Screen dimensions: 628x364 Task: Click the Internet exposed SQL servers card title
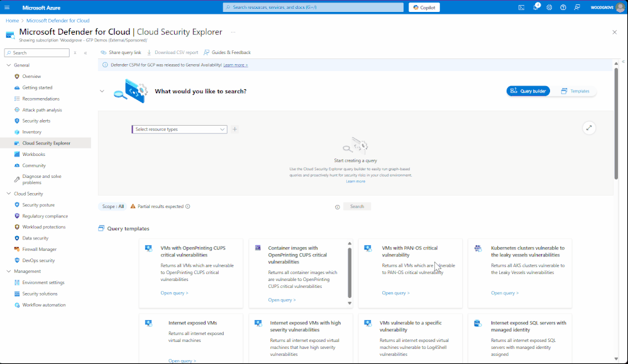click(528, 326)
